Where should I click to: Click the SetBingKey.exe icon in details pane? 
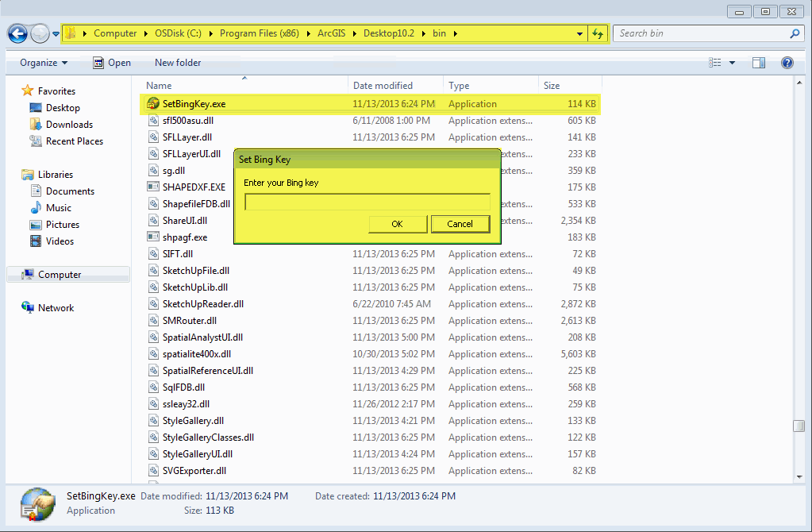[x=37, y=504]
